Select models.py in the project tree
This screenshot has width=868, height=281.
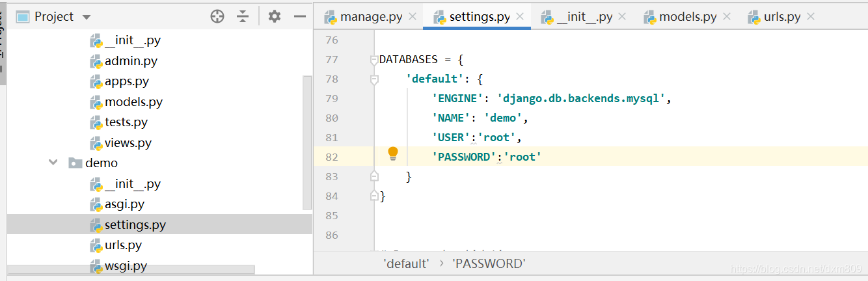point(133,102)
